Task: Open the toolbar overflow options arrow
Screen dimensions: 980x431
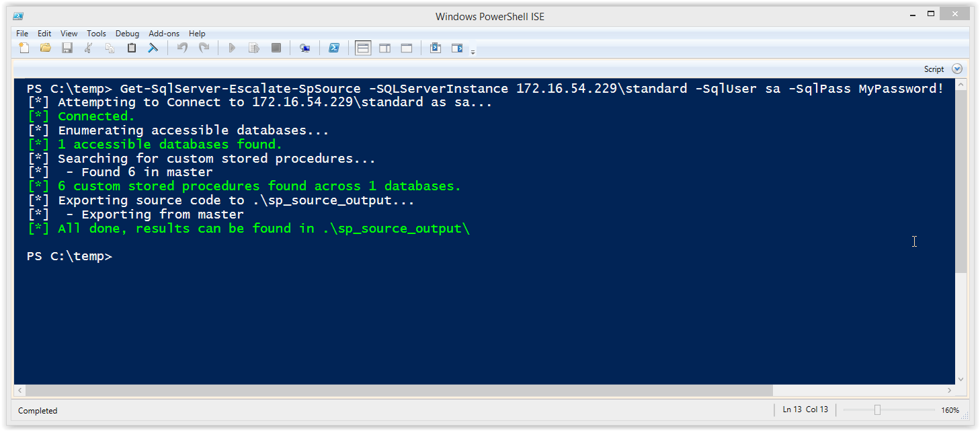Action: pyautogui.click(x=473, y=51)
